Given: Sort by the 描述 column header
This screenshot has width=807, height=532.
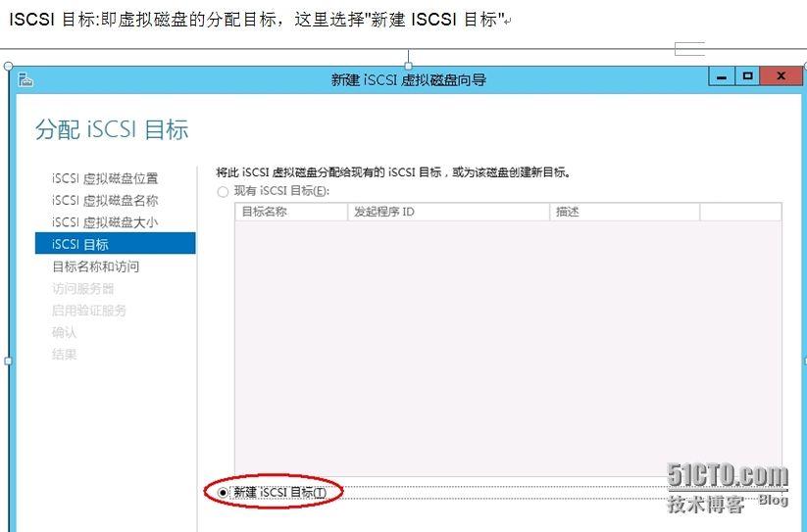Looking at the screenshot, I should tap(625, 212).
